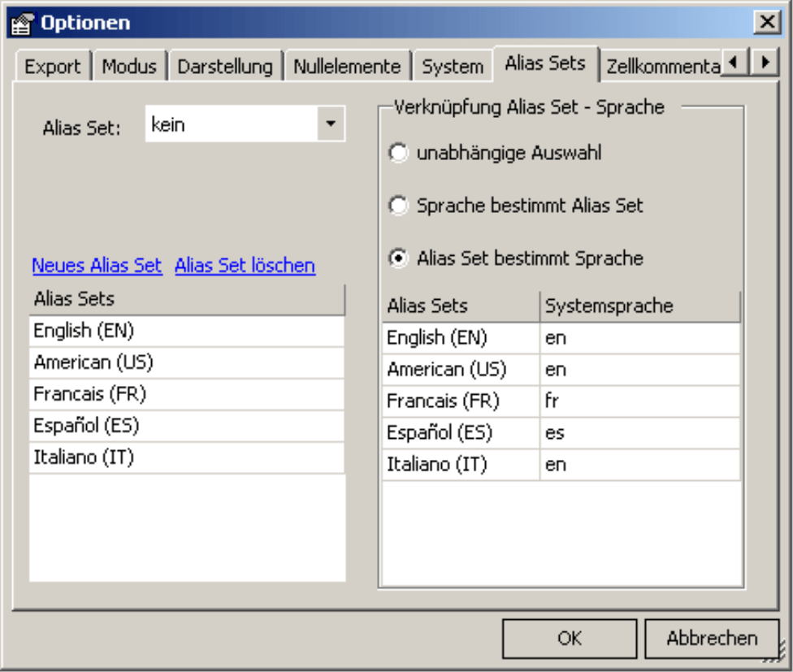Select 'unabhängige Auswahl' radio option
This screenshot has height=672, width=793.
click(398, 153)
